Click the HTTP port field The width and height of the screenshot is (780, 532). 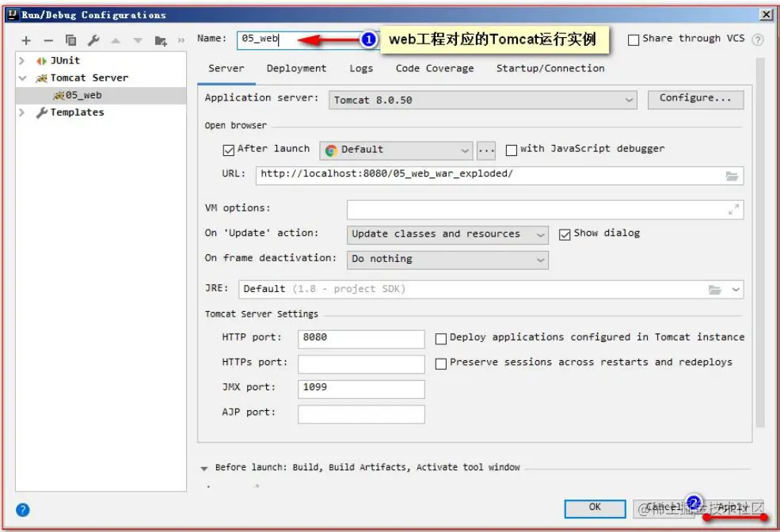pyautogui.click(x=361, y=339)
